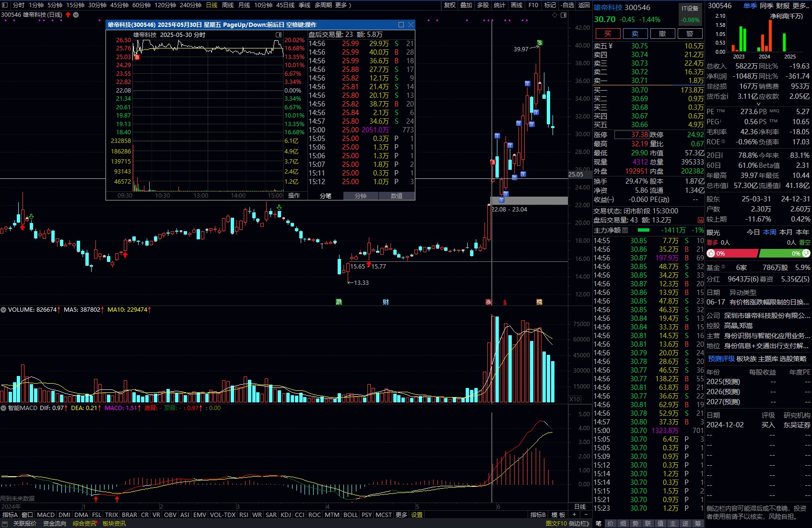Open the 板块资讯 bottom tab

(x=114, y=524)
